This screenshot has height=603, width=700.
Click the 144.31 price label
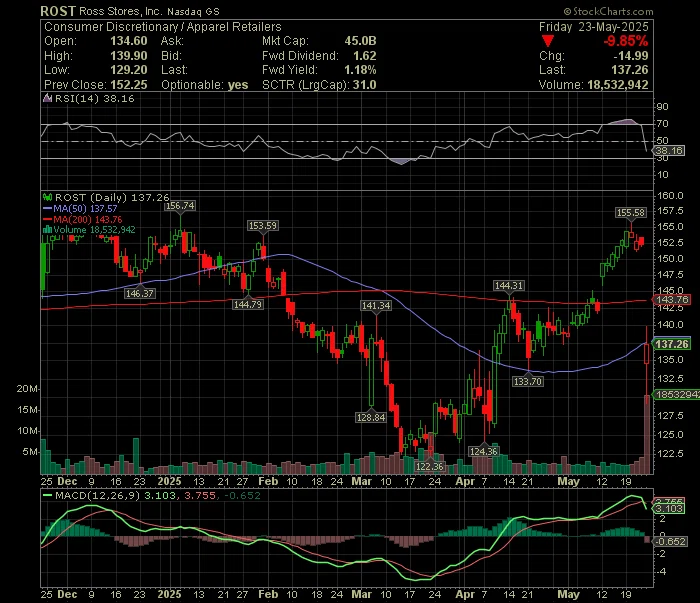click(x=509, y=286)
